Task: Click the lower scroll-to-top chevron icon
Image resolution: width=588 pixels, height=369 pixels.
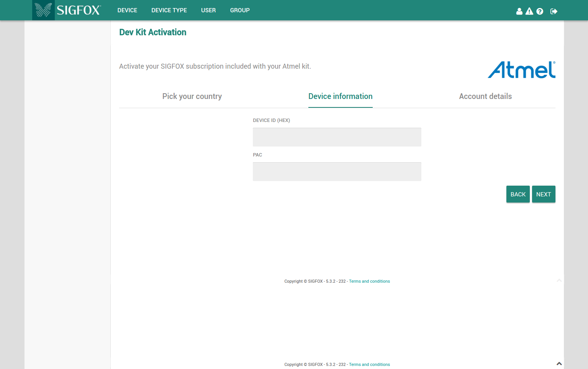Action: [x=559, y=363]
